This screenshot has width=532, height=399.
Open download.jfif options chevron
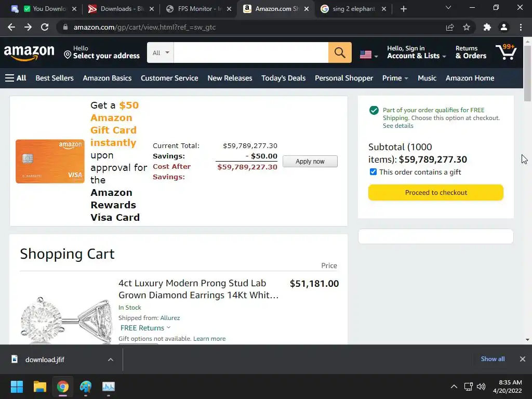coord(111,360)
